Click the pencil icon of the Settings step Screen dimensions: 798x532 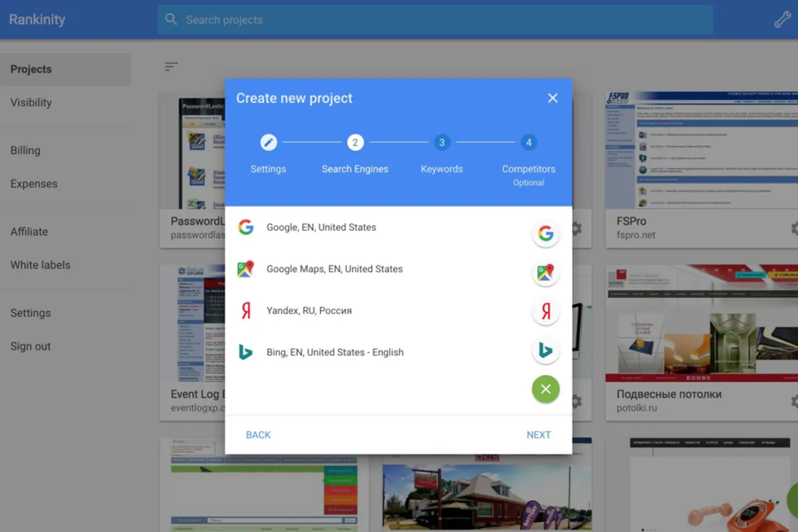[x=269, y=142]
